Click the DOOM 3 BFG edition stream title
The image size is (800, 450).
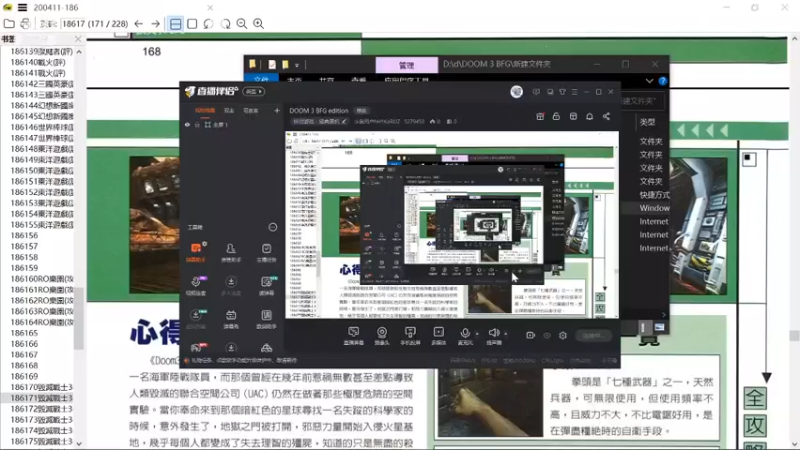(318, 110)
